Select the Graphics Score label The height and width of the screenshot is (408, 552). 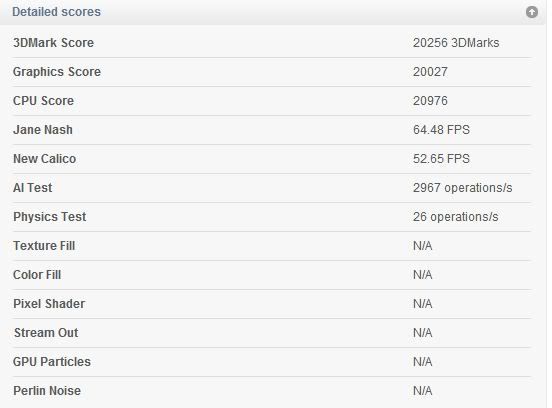point(57,72)
